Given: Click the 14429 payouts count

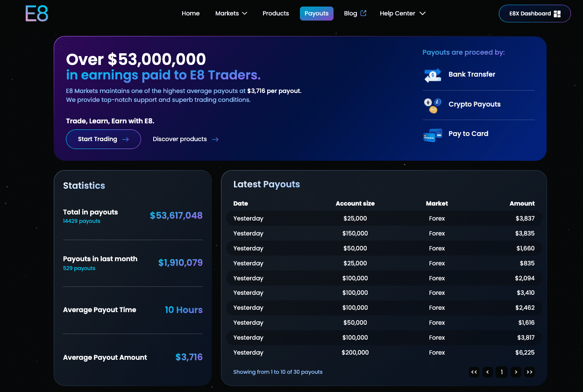Looking at the screenshot, I should [82, 221].
